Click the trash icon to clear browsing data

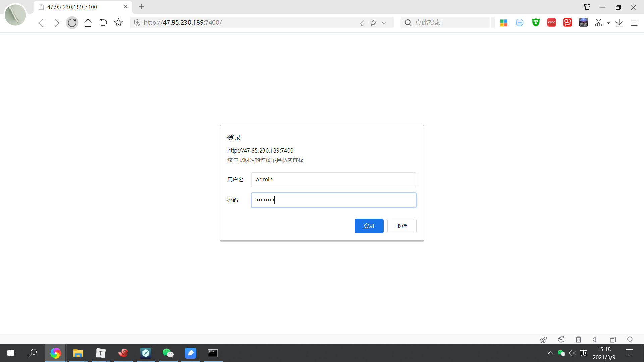click(x=579, y=340)
